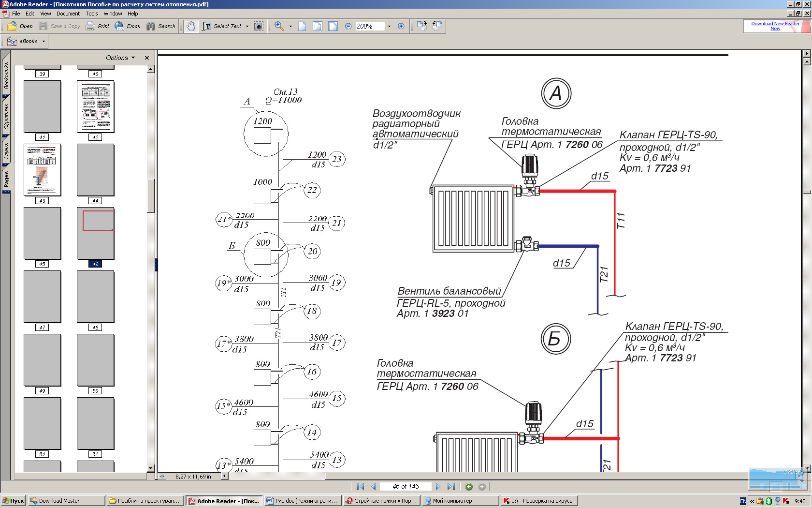
Task: Select the page 46 thumbnail
Action: tap(96, 233)
